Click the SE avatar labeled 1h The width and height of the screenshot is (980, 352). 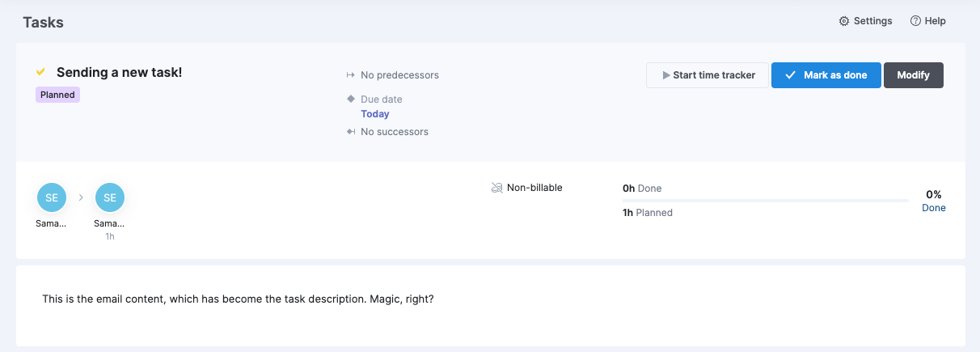tap(110, 197)
